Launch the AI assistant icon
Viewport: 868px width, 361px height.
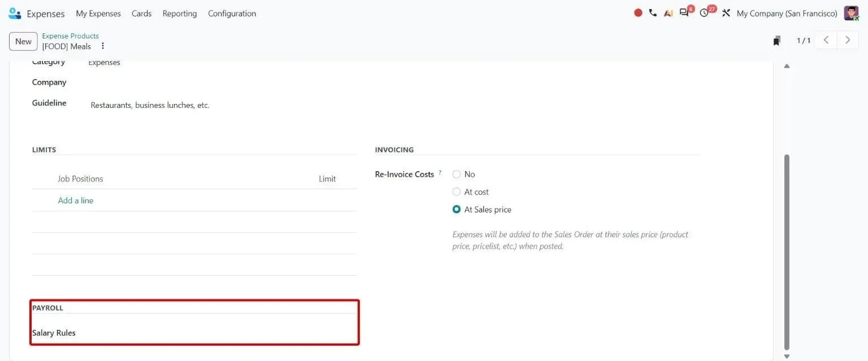pos(668,13)
